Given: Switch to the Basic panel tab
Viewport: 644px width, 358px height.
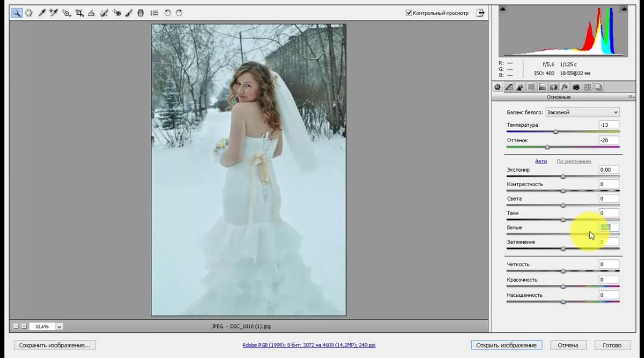Looking at the screenshot, I should (x=497, y=87).
